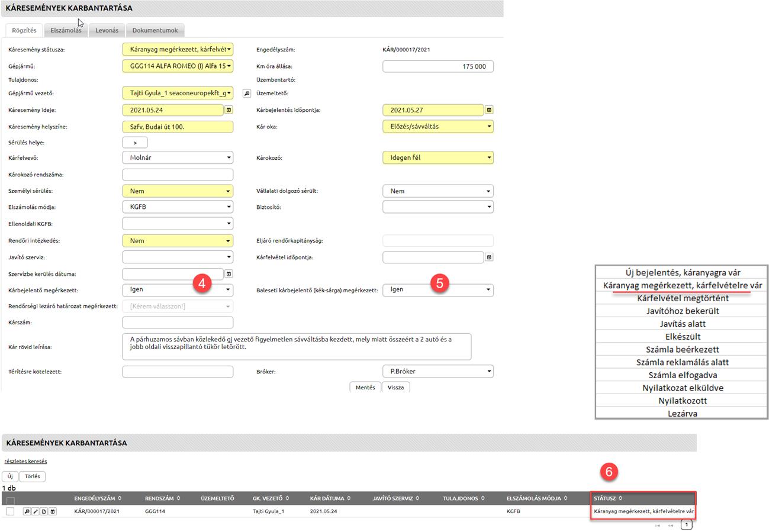Open the Elszámolás módja dropdown showing KGFB

pos(178,207)
